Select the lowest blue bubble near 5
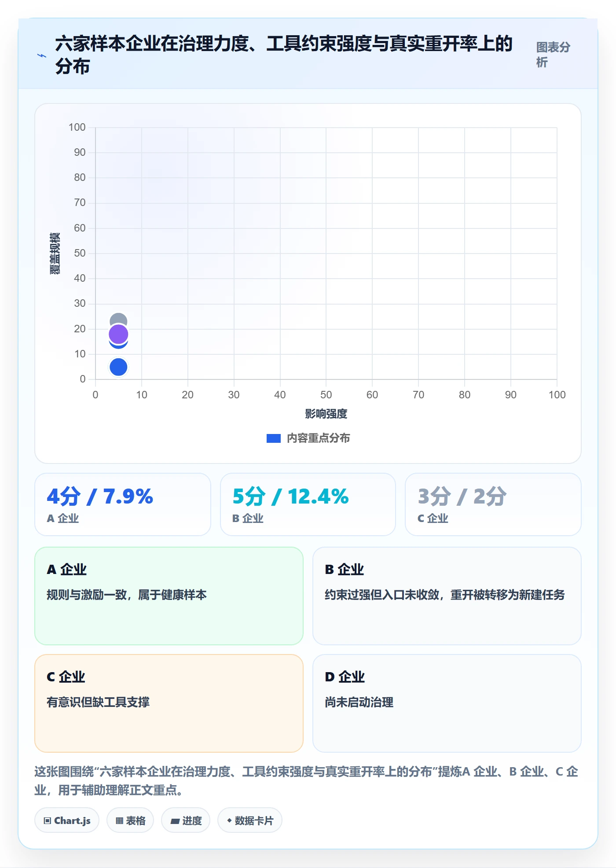This screenshot has height=868, width=616. click(x=118, y=367)
